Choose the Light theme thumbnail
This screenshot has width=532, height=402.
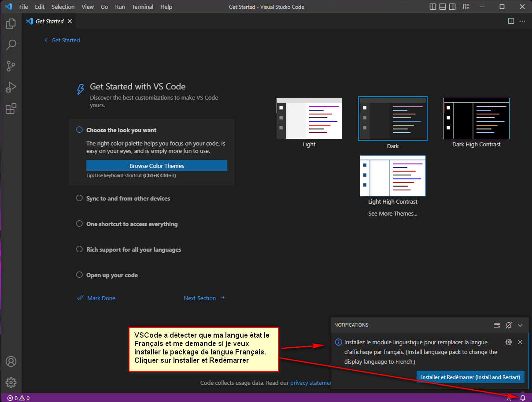[309, 119]
